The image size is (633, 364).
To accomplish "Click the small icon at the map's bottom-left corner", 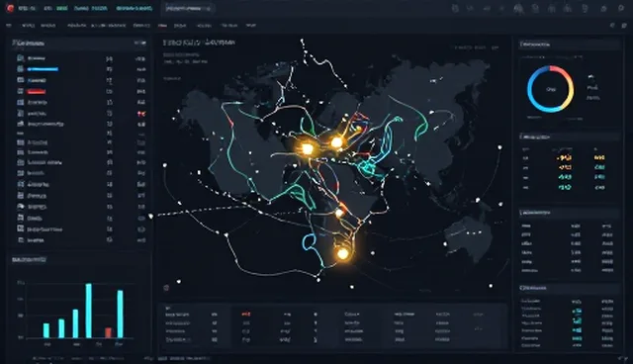I will 166,288.
